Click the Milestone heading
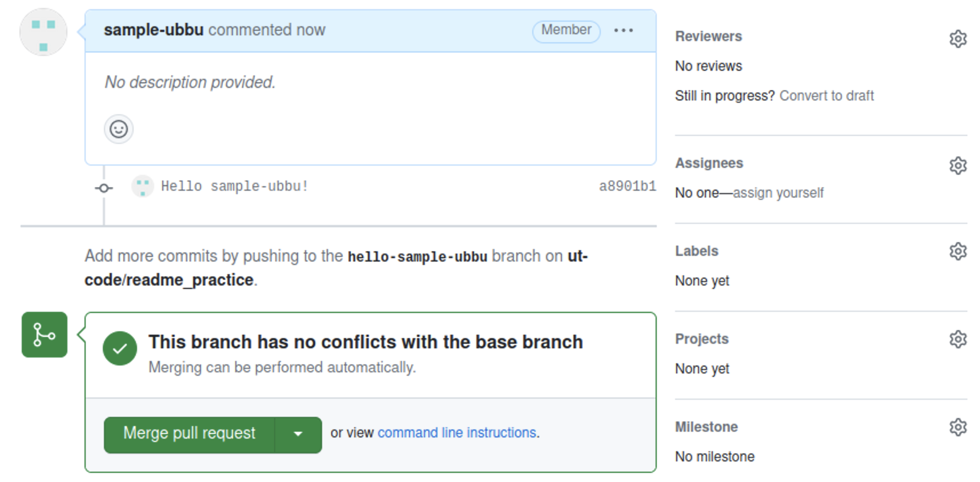980x482 pixels. (x=706, y=427)
